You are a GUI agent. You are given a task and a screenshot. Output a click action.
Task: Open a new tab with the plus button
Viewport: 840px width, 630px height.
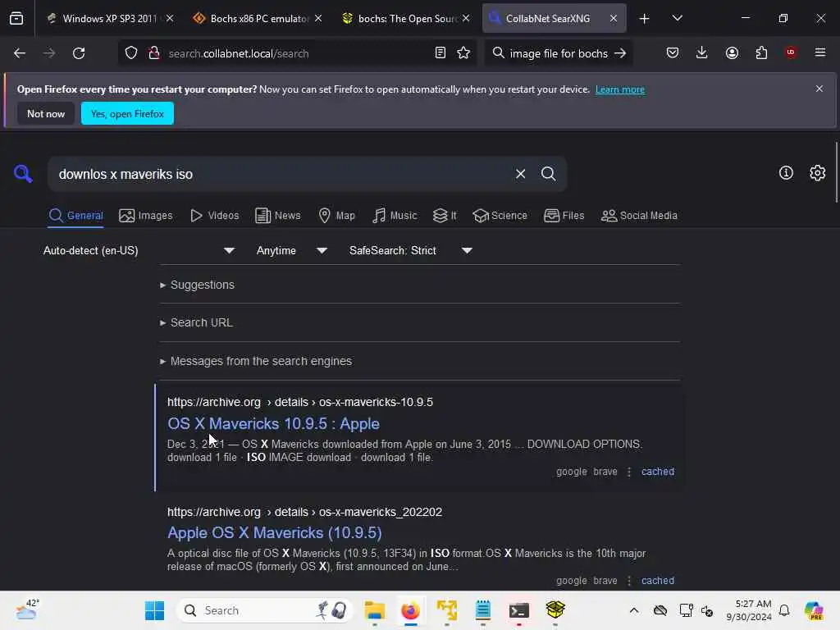pos(645,19)
